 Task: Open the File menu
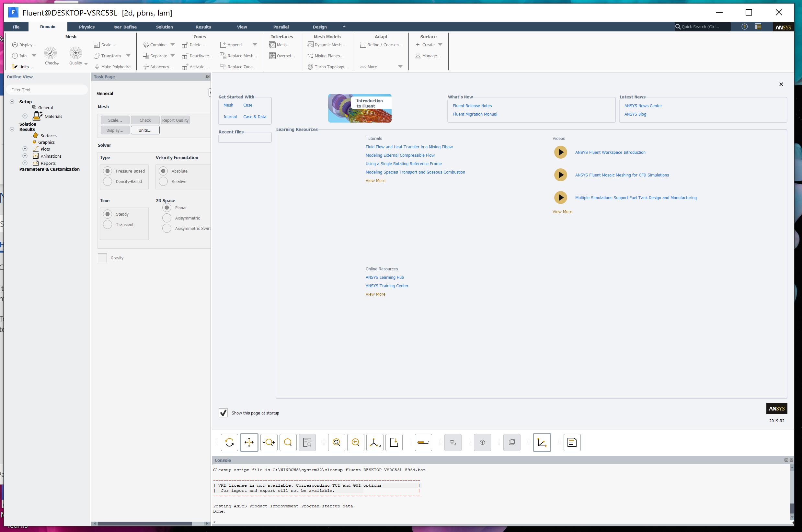click(x=16, y=27)
